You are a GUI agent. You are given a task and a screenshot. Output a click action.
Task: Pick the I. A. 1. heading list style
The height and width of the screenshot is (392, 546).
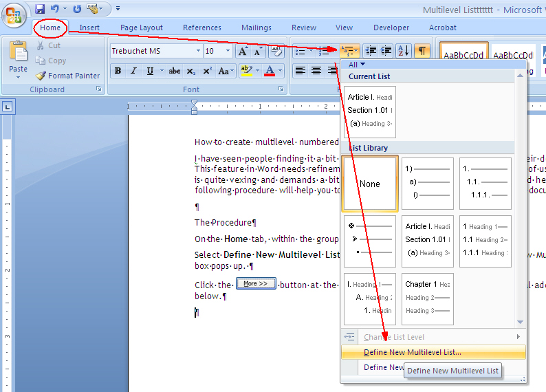370,299
